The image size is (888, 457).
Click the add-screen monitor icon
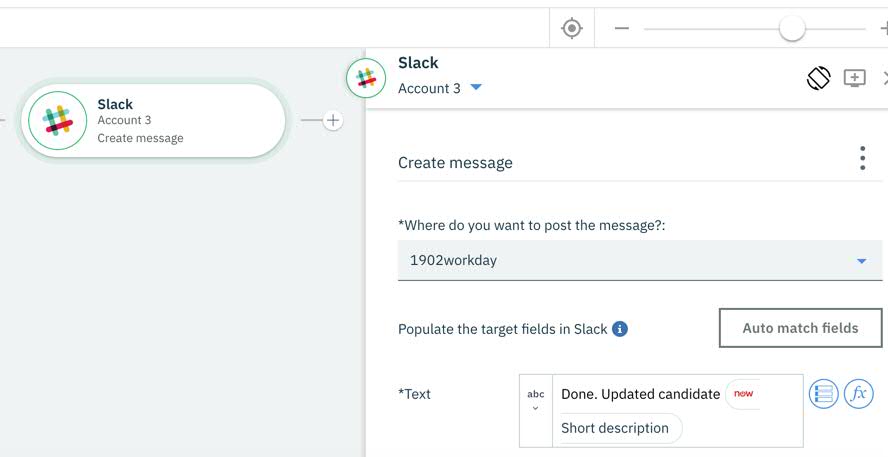point(855,78)
